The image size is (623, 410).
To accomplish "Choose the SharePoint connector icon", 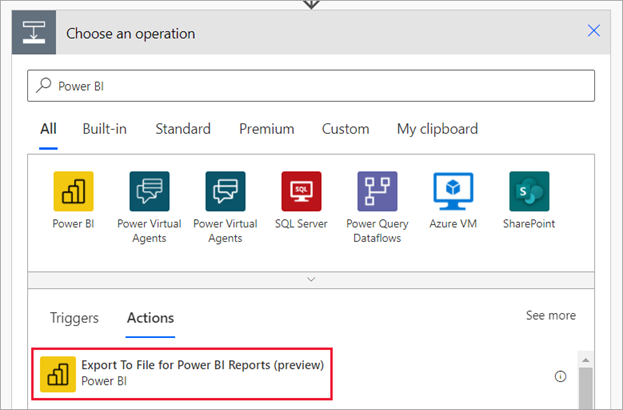I will point(529,191).
